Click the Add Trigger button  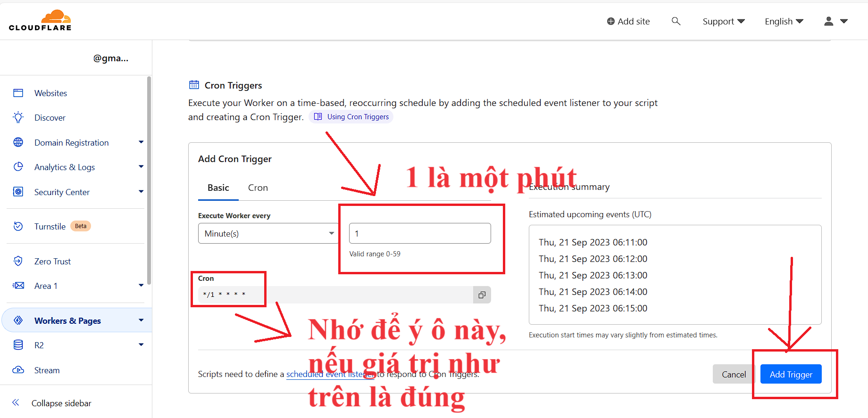[791, 374]
